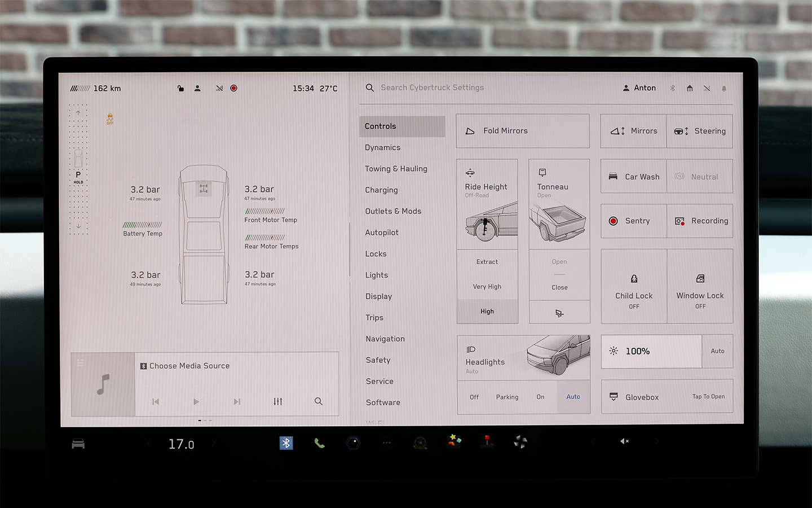Turn headlights Off
Screen dimensions: 812x508
pos(474,397)
